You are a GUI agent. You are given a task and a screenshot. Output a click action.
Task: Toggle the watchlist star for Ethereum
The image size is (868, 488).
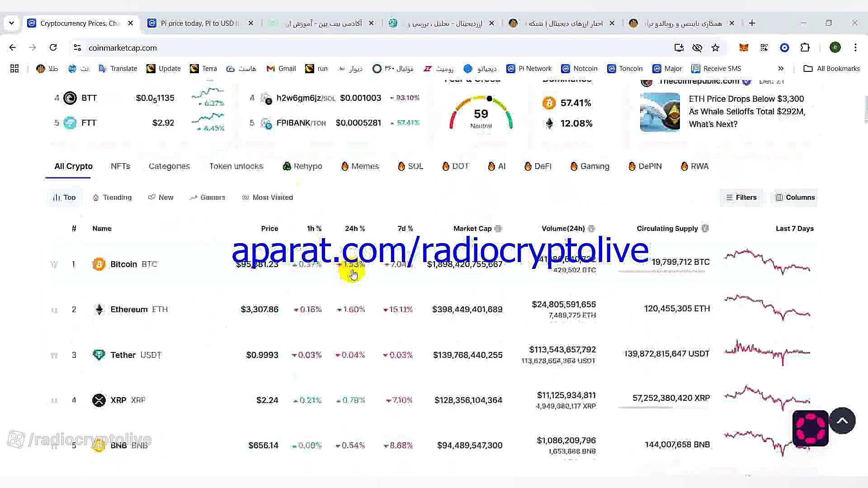tap(54, 310)
